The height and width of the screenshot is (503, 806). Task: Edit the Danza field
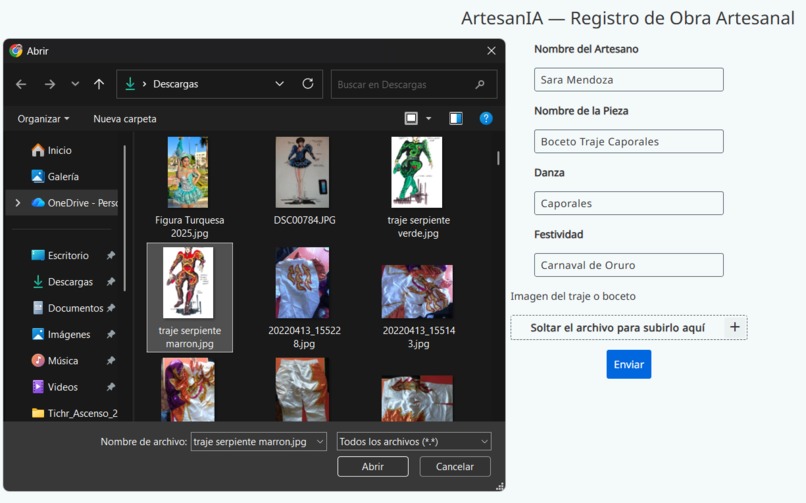(x=629, y=203)
